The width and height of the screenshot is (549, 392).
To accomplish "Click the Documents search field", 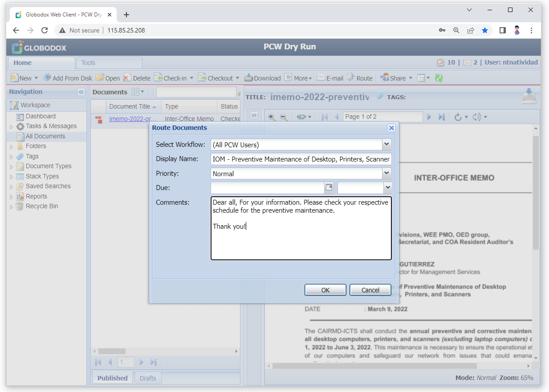I will coord(196,92).
